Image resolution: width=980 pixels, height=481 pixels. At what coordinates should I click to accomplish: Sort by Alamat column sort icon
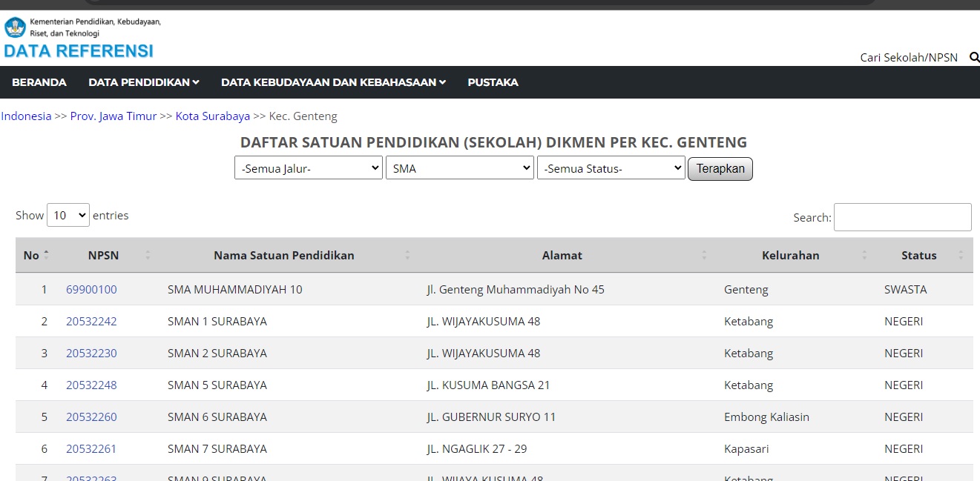pos(704,255)
